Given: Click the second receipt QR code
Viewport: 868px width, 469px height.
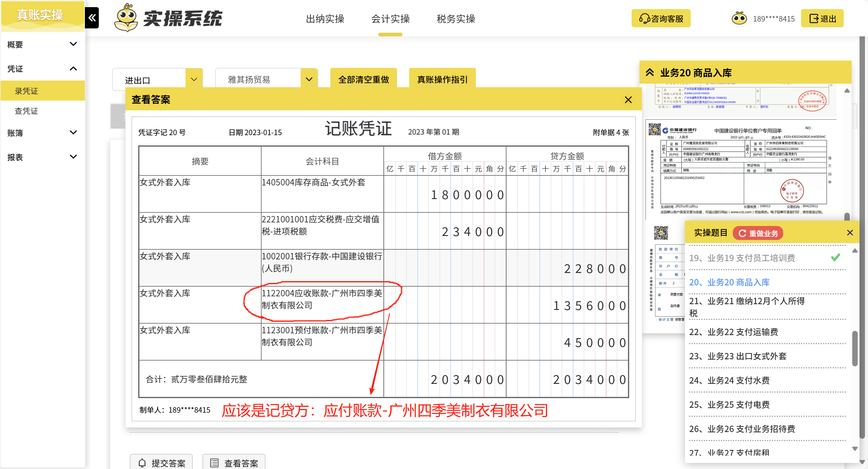Looking at the screenshot, I should [661, 233].
